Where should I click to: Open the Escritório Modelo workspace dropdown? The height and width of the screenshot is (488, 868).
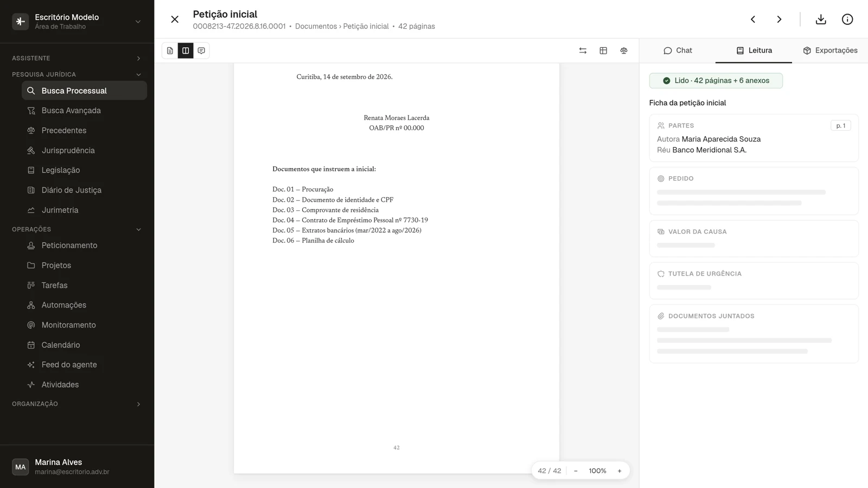(77, 22)
